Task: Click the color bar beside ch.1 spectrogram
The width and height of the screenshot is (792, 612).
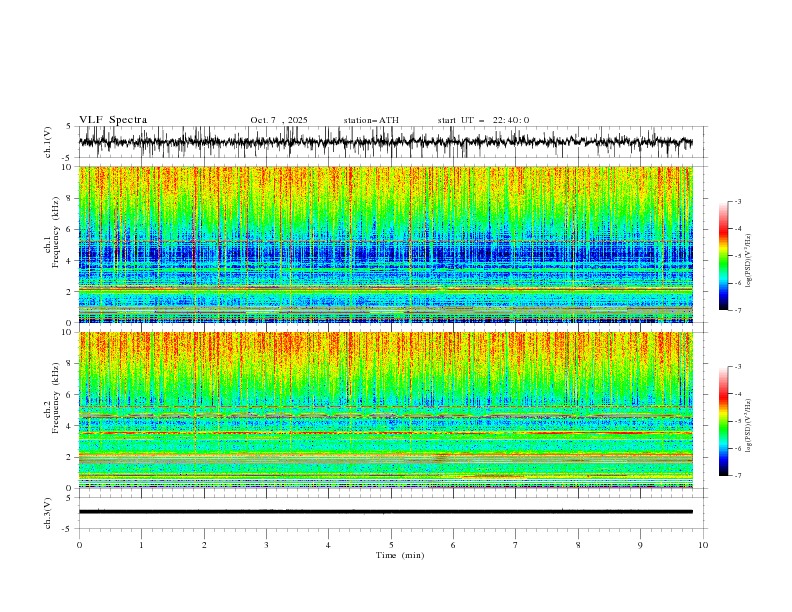Action: pos(723,256)
